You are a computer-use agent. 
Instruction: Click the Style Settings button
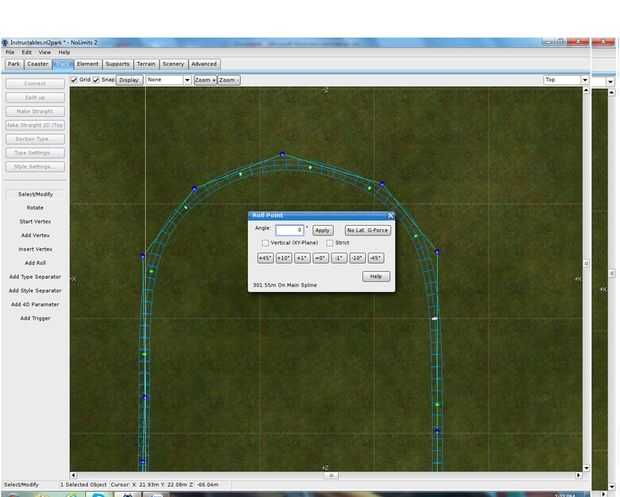coord(35,167)
